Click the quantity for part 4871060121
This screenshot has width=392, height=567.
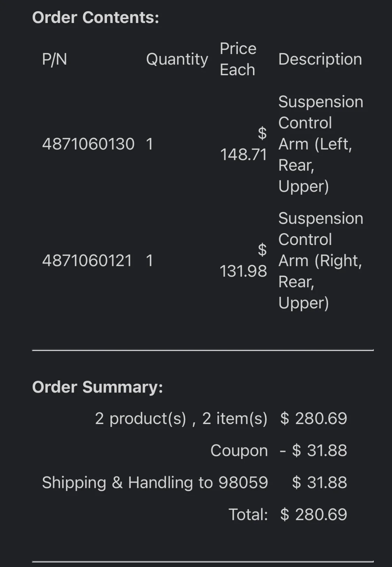[x=149, y=261]
